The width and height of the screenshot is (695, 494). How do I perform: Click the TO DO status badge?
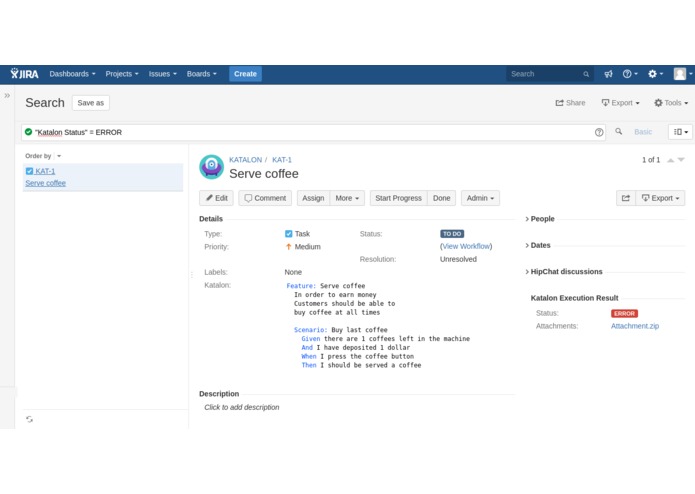pos(452,233)
